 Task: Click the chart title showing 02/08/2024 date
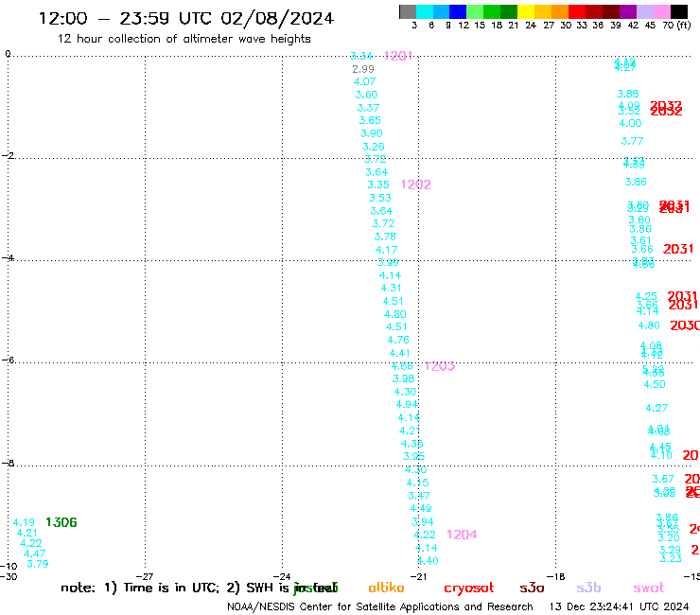tap(186, 18)
